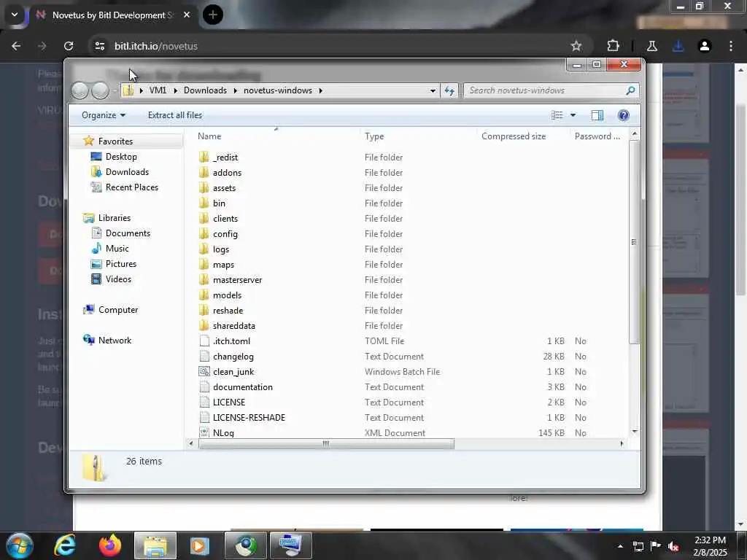
Task: Close the Novetus browser tab
Action: click(x=187, y=15)
